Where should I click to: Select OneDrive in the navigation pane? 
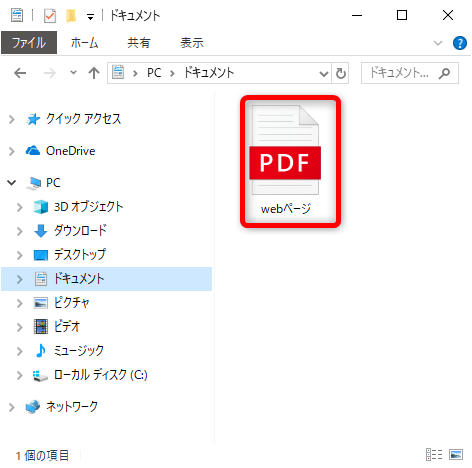point(70,151)
